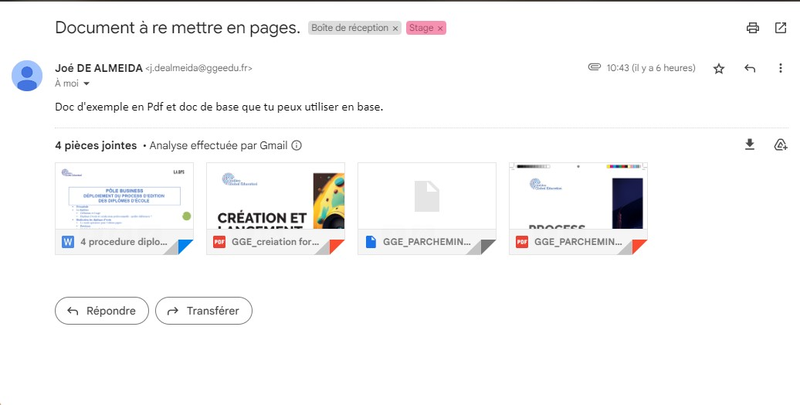Open the GGE_PARCHEMIN PDF attachment
The height and width of the screenshot is (405, 800).
578,208
